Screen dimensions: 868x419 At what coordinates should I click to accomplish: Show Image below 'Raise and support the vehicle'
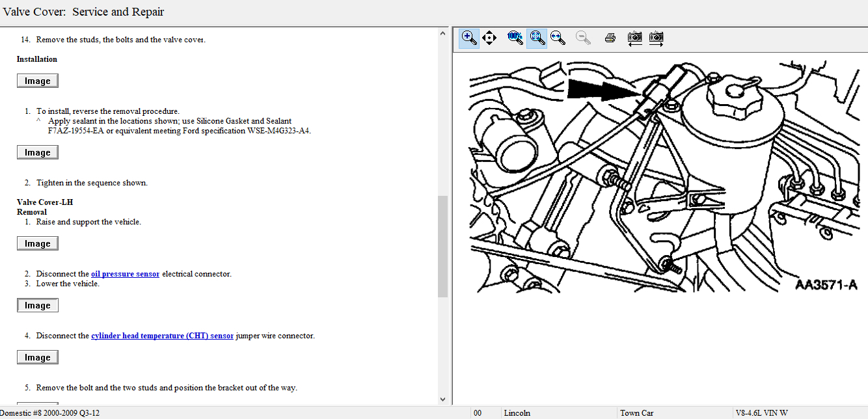38,243
